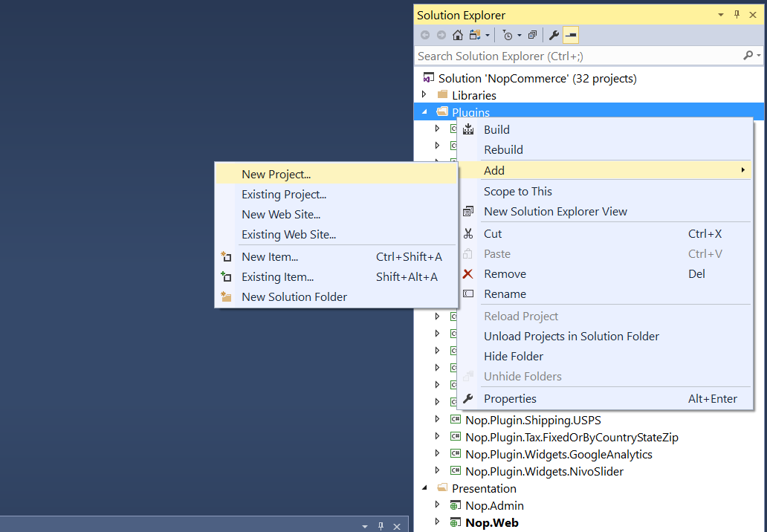This screenshot has width=767, height=532.
Task: Select Nop.Plugin.Widgets.NivoSlider
Action: [545, 471]
